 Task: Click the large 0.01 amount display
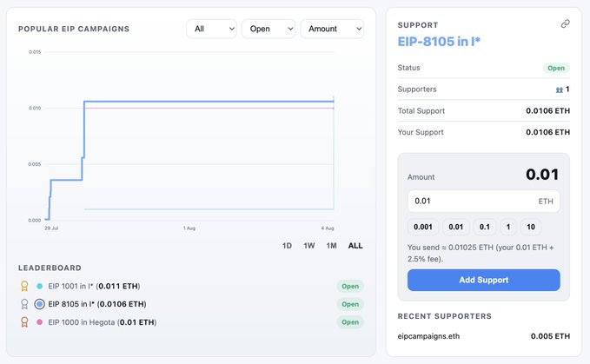[x=542, y=175]
